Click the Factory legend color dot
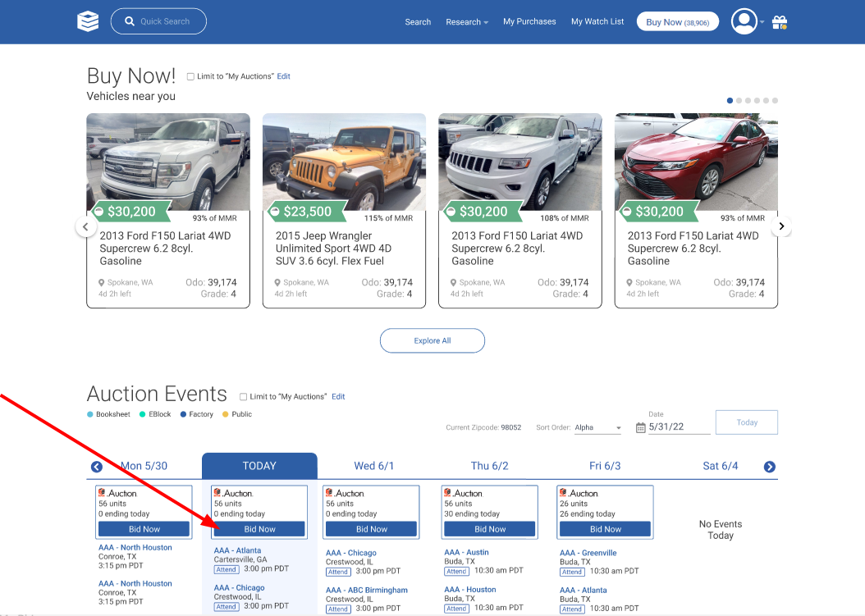This screenshot has height=616, width=865. 183,414
